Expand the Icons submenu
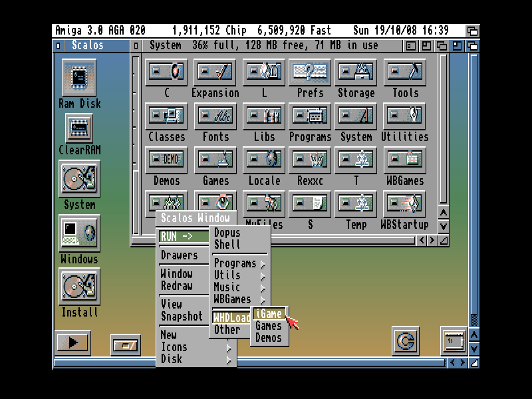Screen dimensions: 532x399 pyautogui.click(x=196, y=347)
